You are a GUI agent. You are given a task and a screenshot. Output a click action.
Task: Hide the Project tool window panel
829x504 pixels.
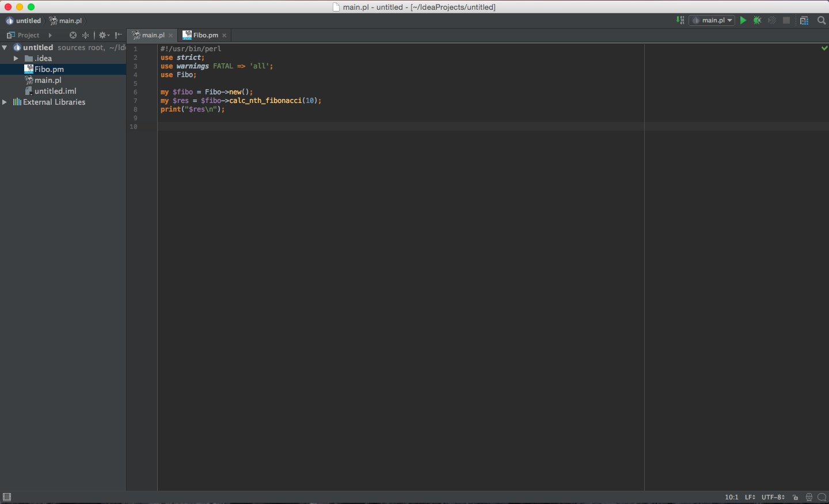point(119,35)
